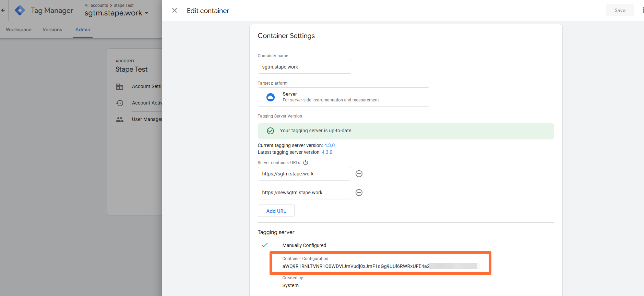Switch to the Admin tab

tap(83, 29)
